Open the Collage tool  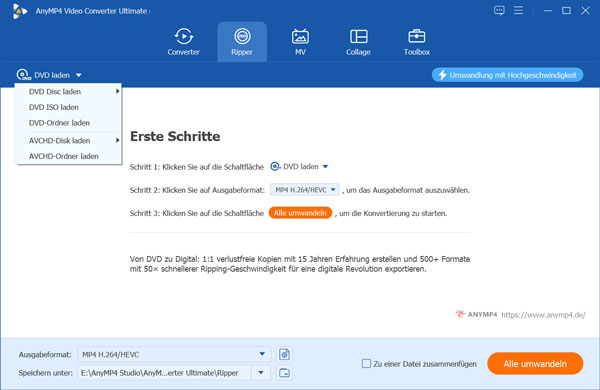pyautogui.click(x=358, y=42)
